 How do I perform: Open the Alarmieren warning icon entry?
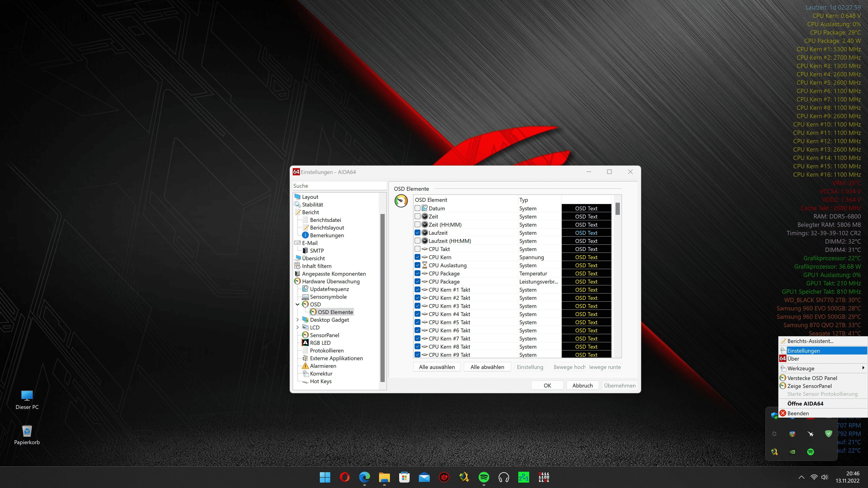(x=305, y=366)
